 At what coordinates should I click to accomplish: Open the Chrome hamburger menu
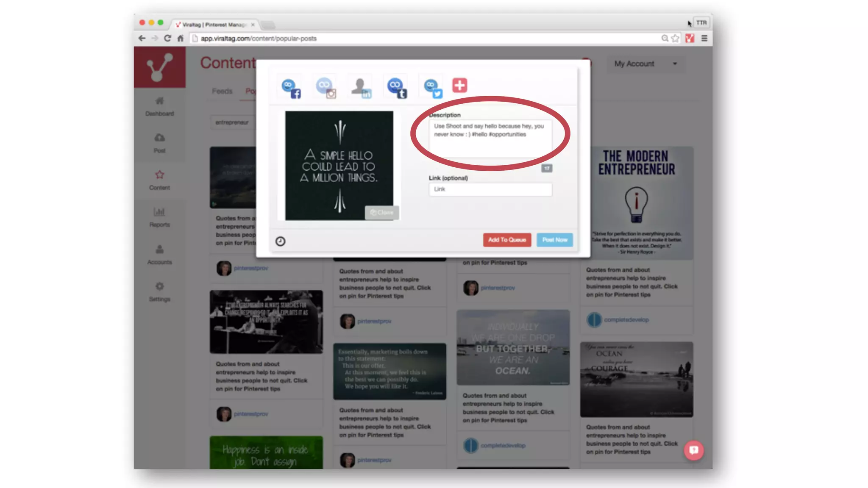704,38
